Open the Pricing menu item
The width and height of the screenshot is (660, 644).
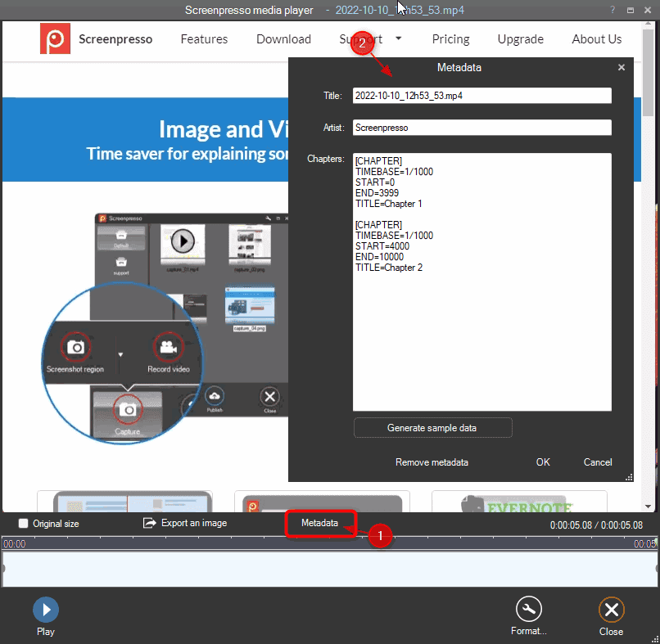tap(450, 39)
